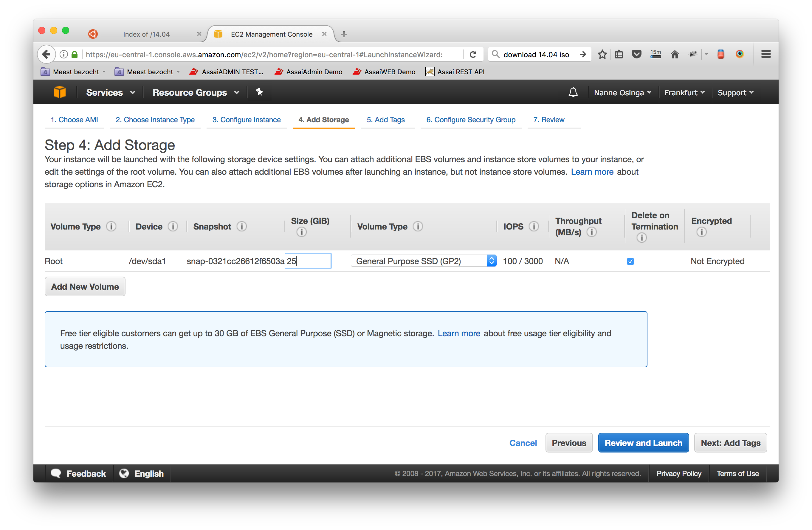Expand first Meest bezocht bookmarks folder

pyautogui.click(x=74, y=72)
